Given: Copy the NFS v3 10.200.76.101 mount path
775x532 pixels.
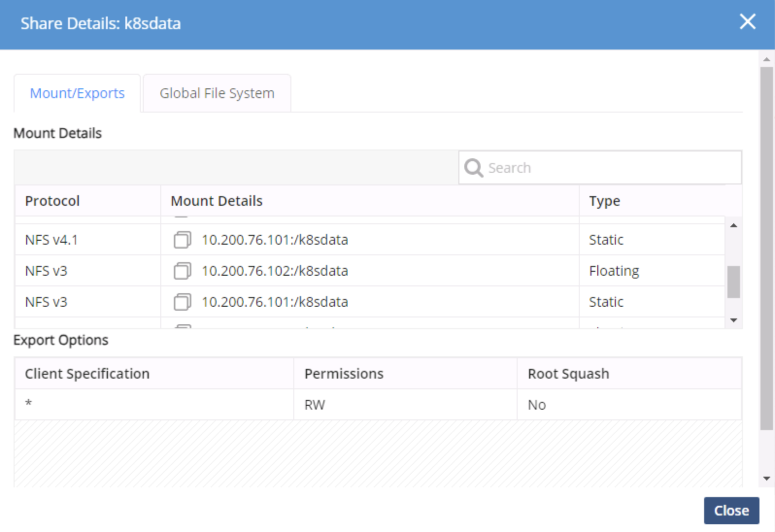Looking at the screenshot, I should [x=182, y=302].
